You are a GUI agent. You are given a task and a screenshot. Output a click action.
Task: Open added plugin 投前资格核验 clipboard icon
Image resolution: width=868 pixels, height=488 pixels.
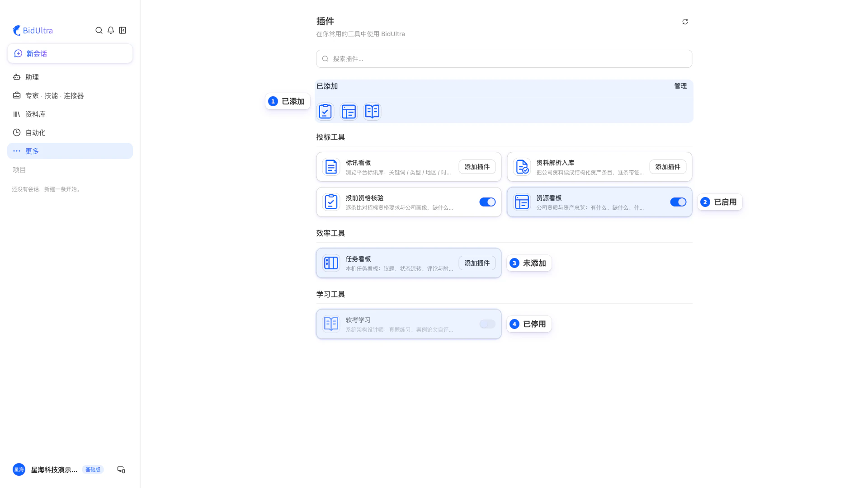[325, 111]
